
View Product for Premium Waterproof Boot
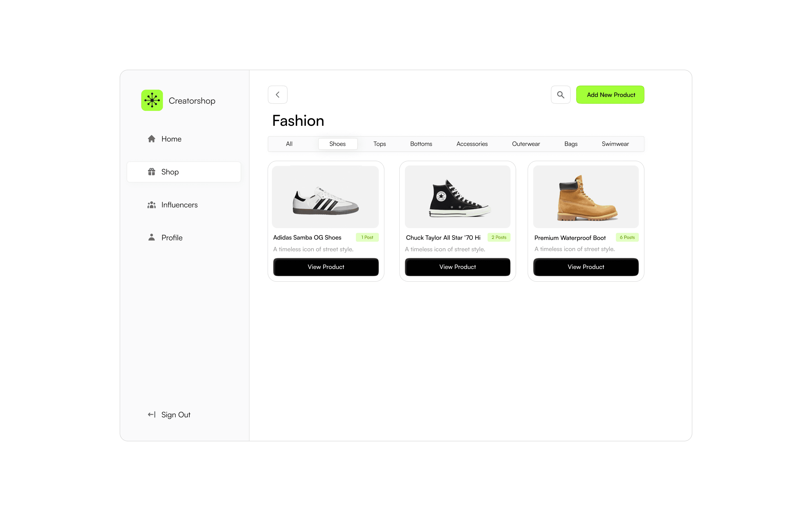tap(586, 267)
